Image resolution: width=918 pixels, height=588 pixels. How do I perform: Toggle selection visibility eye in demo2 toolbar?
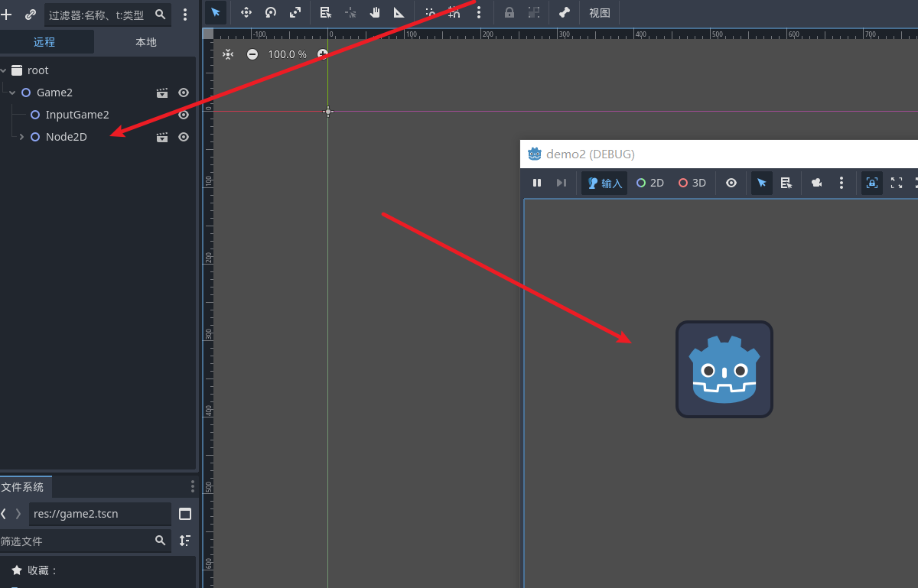tap(731, 183)
